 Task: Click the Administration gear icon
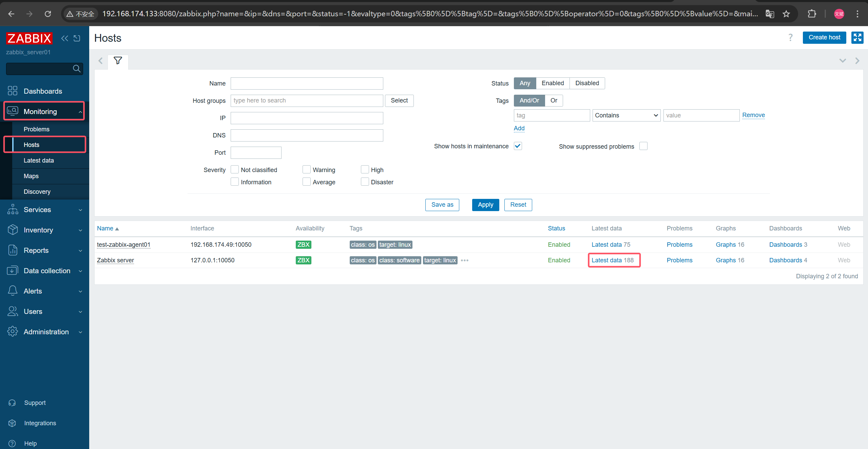(x=13, y=332)
